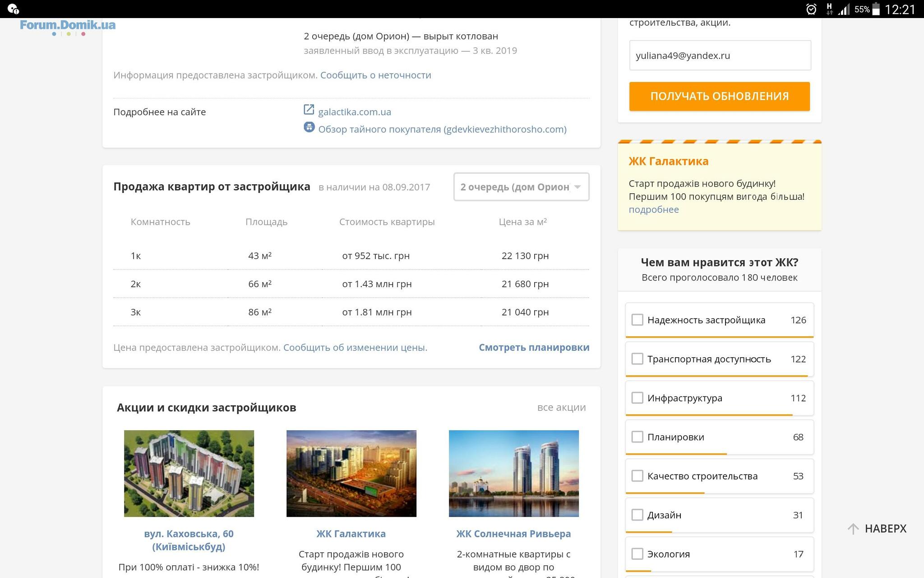Open the вул. Каховська, 60 building thumbnail

189,473
